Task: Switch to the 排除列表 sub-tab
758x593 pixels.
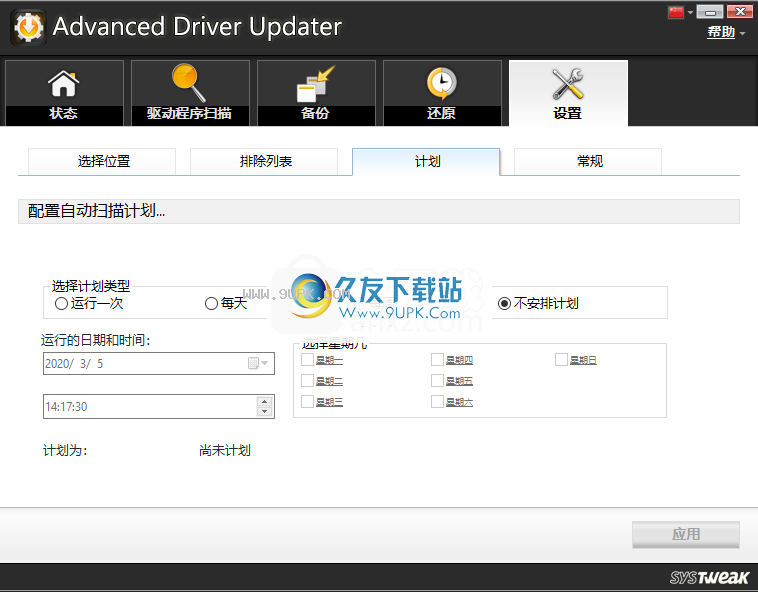Action: [x=264, y=161]
